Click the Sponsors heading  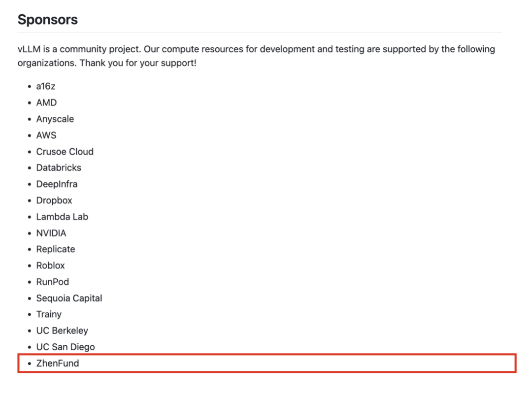click(x=47, y=20)
